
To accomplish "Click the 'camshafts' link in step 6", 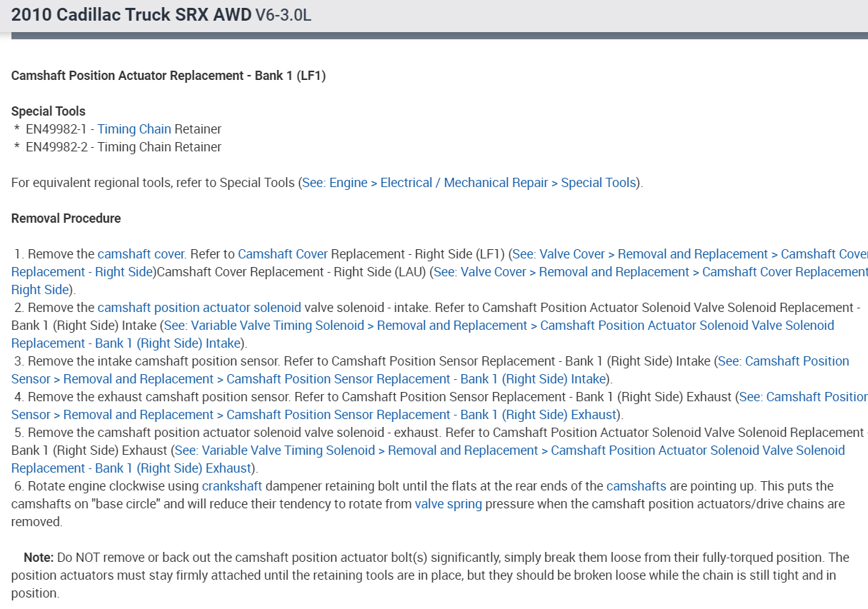I will coord(636,486).
